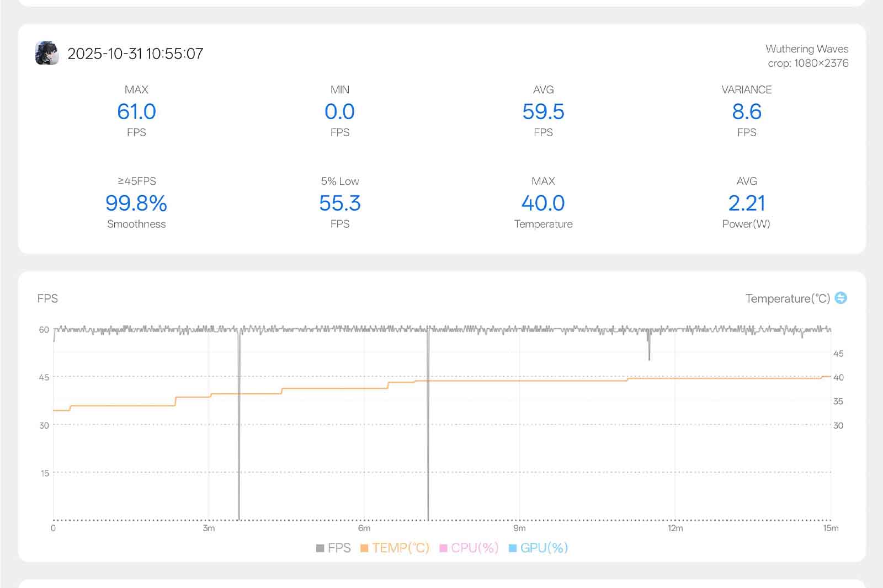Click the Wuthering Waves title text
This screenshot has width=883, height=588.
pos(806,49)
